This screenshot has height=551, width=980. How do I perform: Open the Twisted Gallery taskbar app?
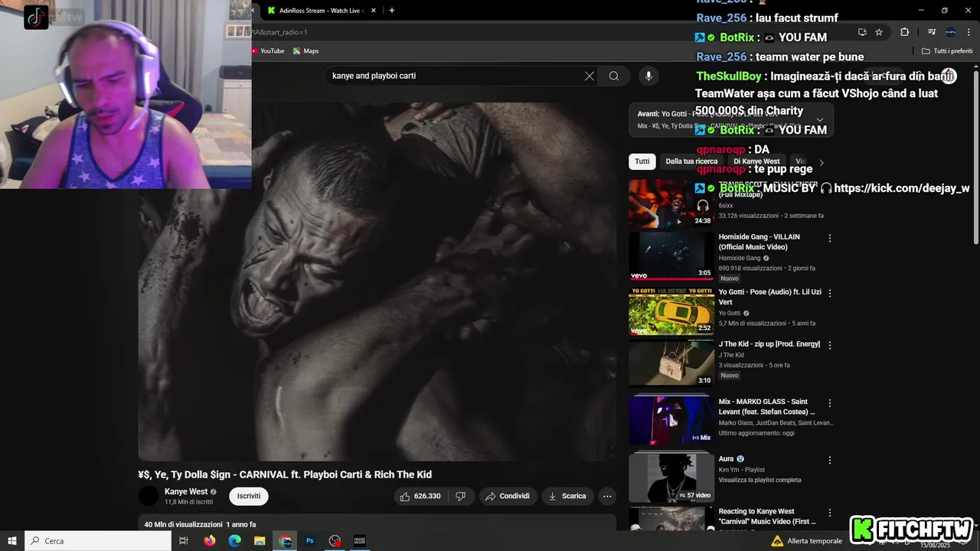click(360, 540)
